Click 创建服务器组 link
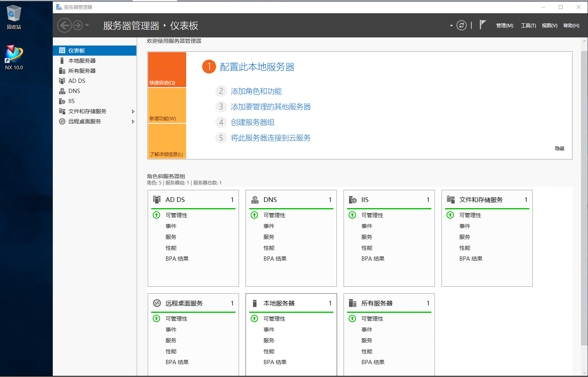Image resolution: width=588 pixels, height=377 pixels. point(253,122)
